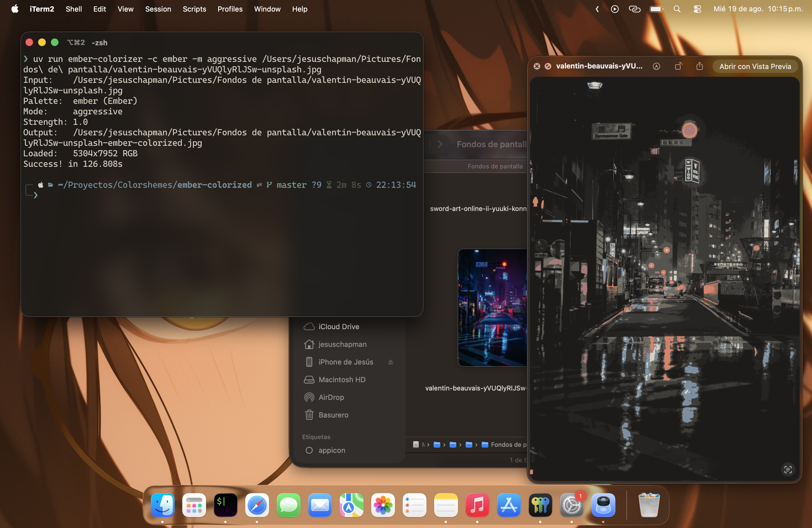
Task: Open Photos from the Dock
Action: point(383,505)
